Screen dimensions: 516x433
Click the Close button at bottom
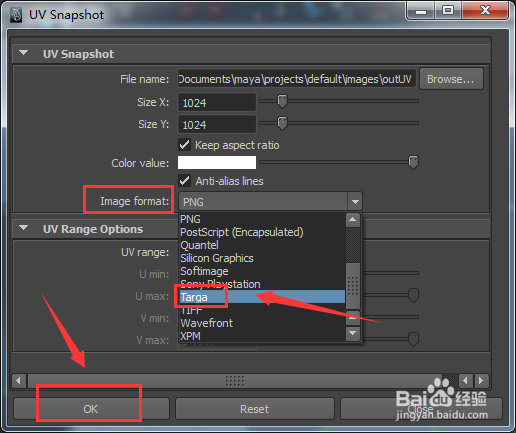(421, 409)
